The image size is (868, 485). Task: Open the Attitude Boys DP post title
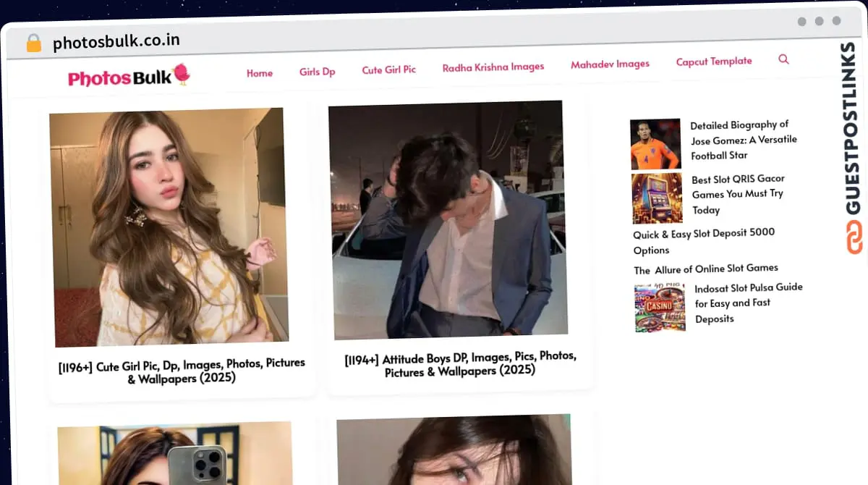tap(460, 364)
